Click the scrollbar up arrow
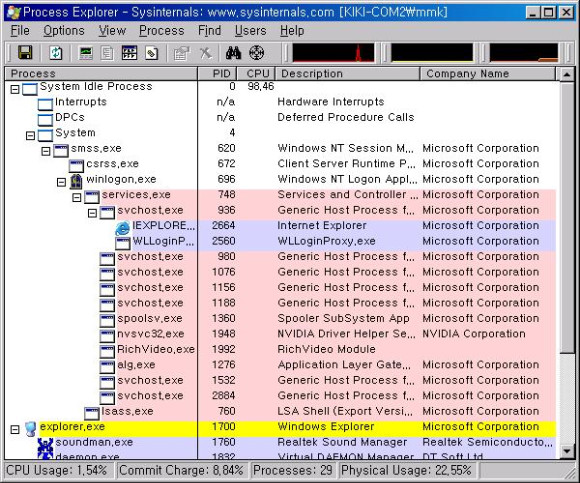This screenshot has height=483, width=580. (x=566, y=74)
